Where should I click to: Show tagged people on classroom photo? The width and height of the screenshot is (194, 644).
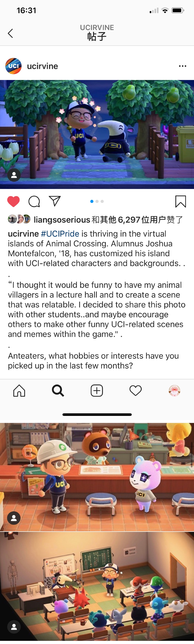click(x=14, y=627)
